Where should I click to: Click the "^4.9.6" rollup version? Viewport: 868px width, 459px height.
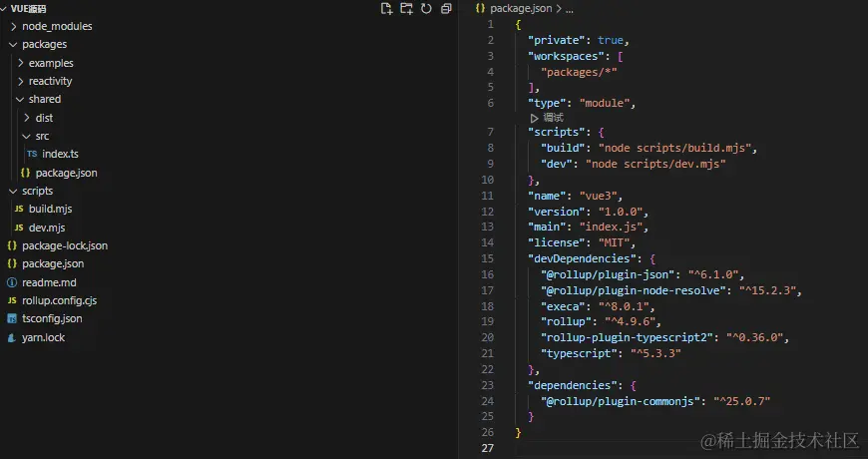(630, 321)
